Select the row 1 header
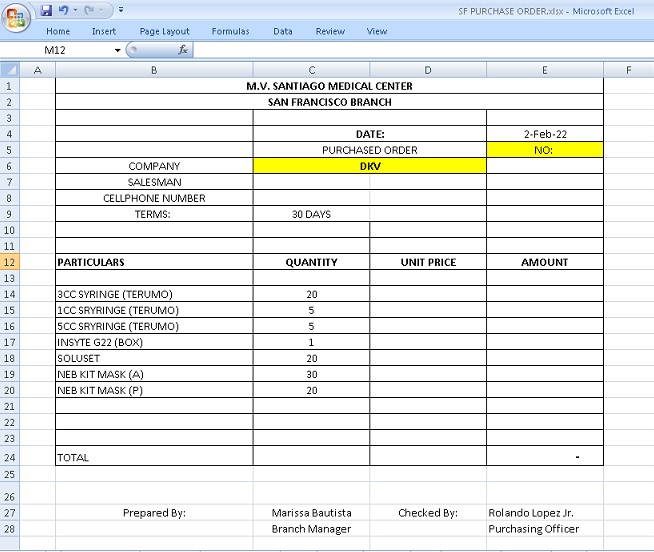Screen dimensions: 654x552 [10, 86]
